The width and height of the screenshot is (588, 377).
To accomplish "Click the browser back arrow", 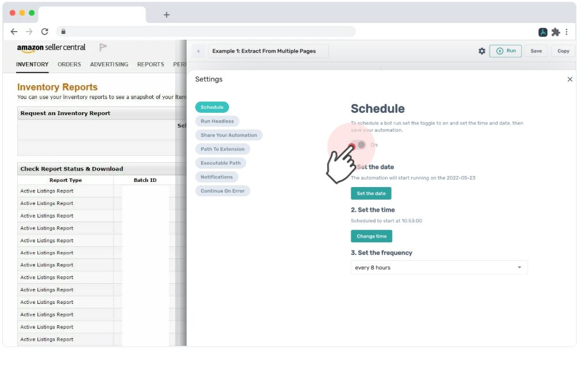I will click(14, 32).
